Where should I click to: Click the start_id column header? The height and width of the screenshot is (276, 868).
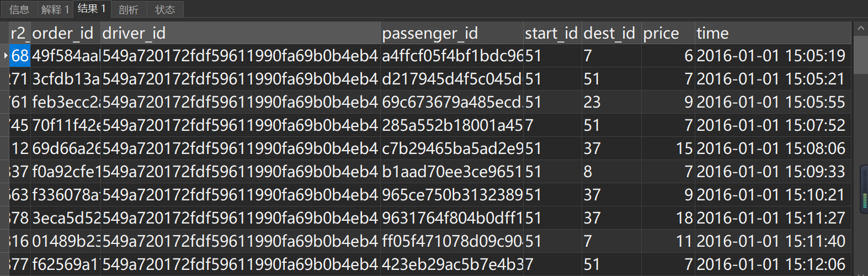(551, 33)
